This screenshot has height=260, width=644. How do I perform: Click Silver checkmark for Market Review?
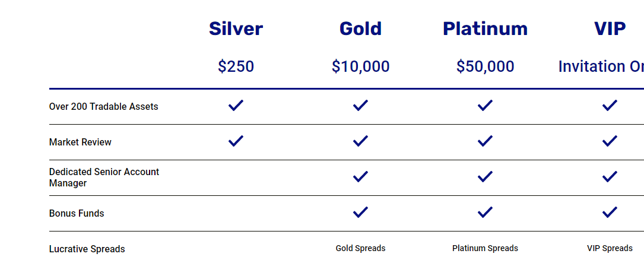coord(236,141)
